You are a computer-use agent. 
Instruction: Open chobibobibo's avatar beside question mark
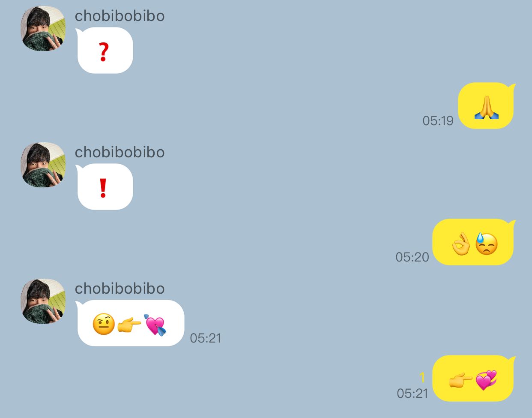coord(43,28)
